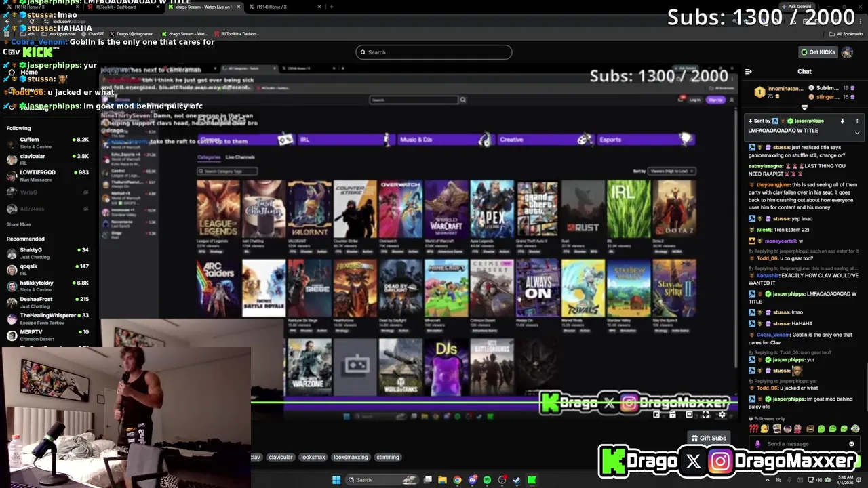Screen dimensions: 868x488
Task: Open three-dot menu on the pinned message
Action: tap(856, 121)
